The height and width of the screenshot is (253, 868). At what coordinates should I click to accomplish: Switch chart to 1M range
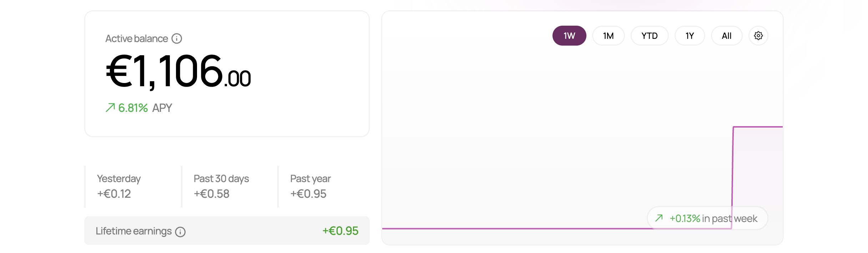(x=608, y=36)
